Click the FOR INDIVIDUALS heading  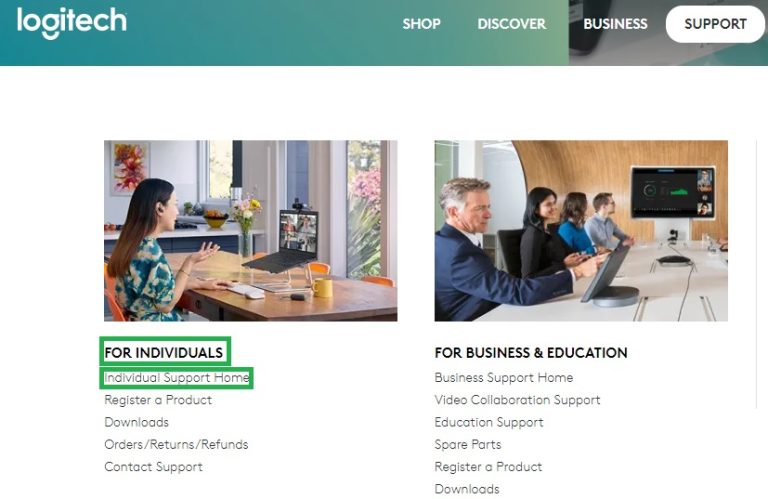(164, 353)
